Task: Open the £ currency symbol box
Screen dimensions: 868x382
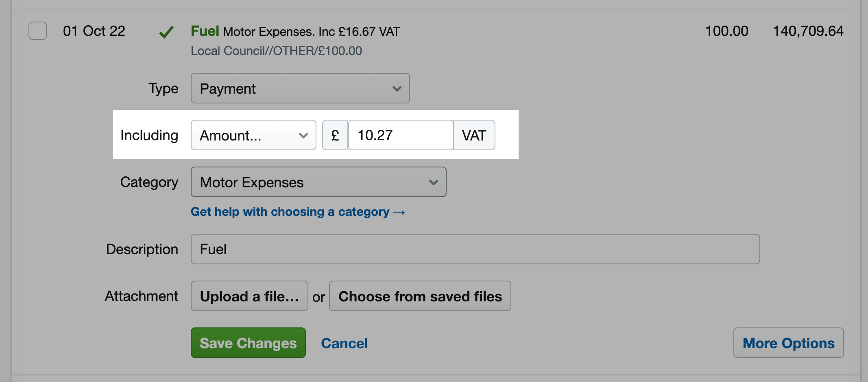Action: coord(335,135)
